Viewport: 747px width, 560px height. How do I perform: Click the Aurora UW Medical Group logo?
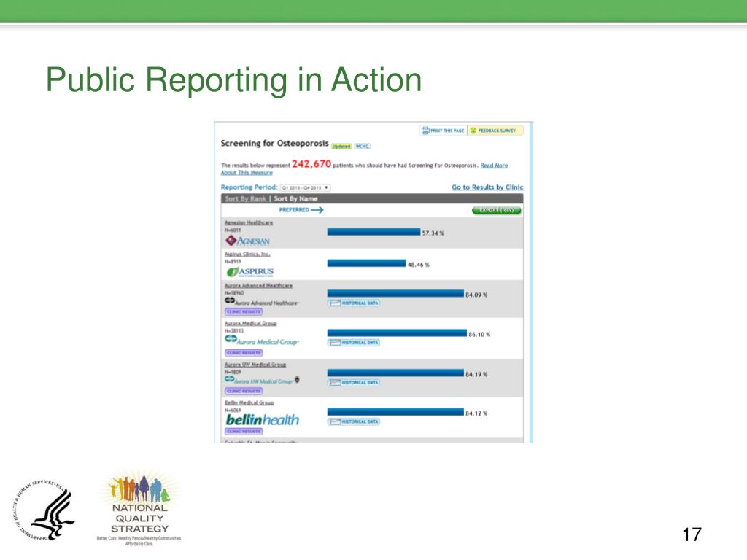click(x=262, y=380)
